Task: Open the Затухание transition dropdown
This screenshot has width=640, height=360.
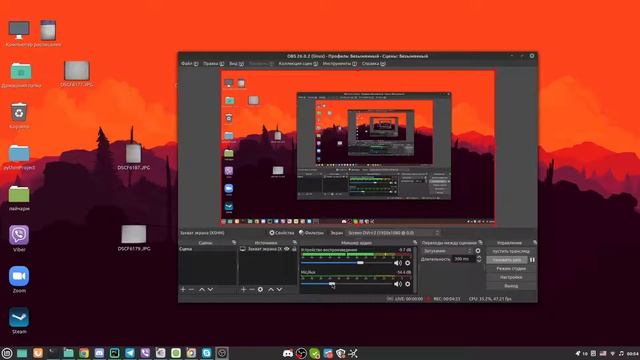Action: 447,251
